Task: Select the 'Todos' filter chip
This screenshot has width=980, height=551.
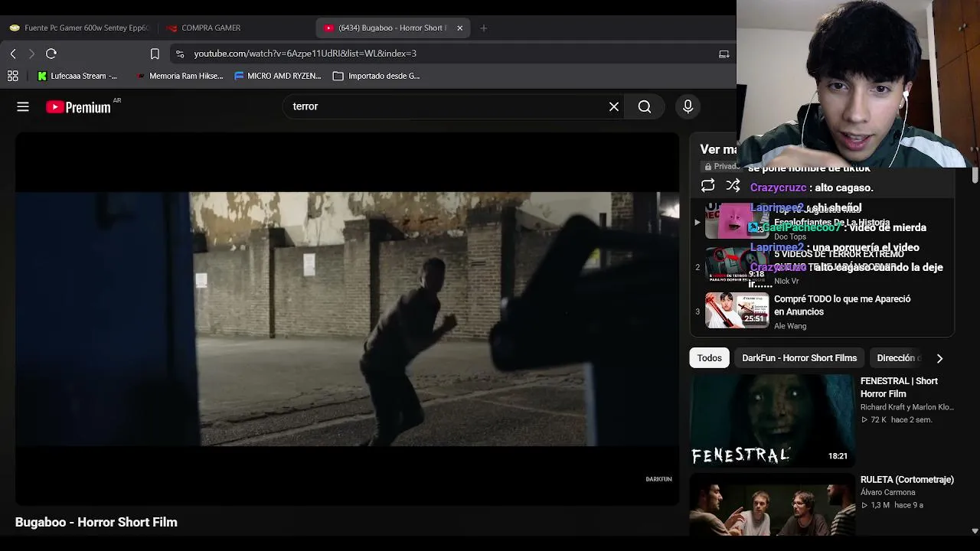Action: tap(709, 358)
